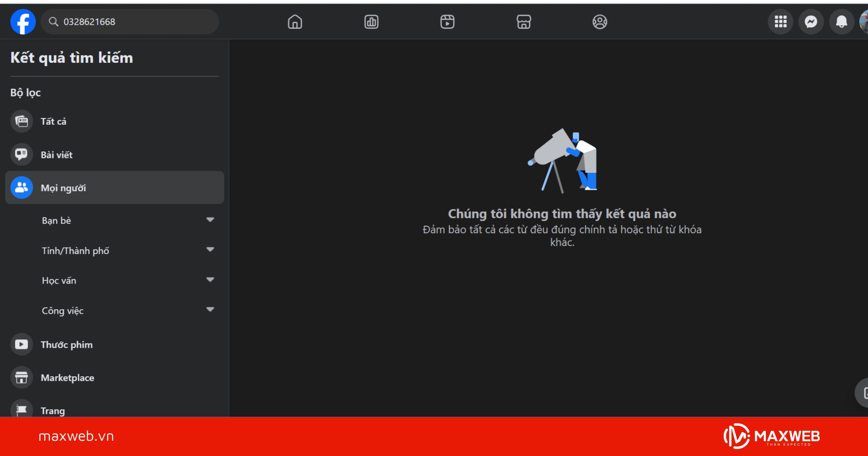Open the Marketplace storefront icon in top bar

524,22
